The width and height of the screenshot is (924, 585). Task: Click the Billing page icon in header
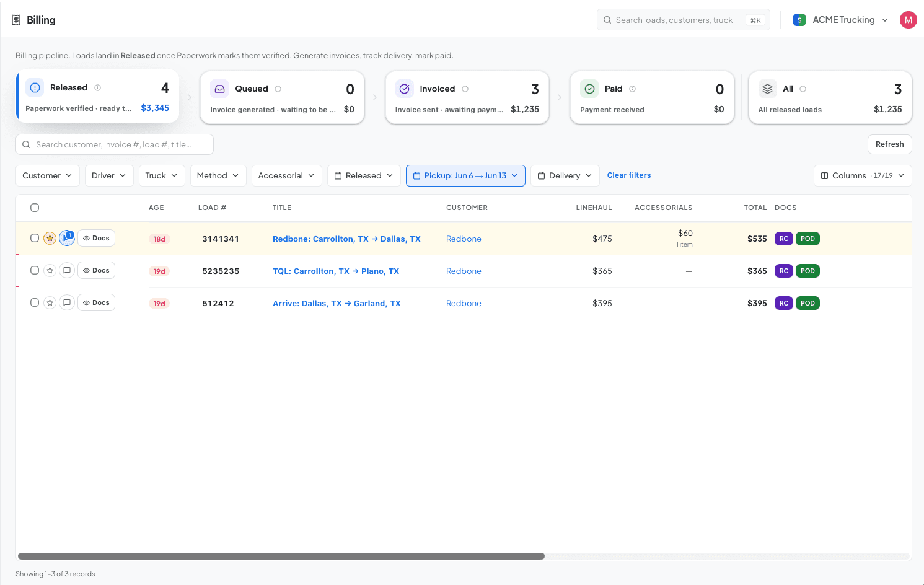(x=16, y=20)
